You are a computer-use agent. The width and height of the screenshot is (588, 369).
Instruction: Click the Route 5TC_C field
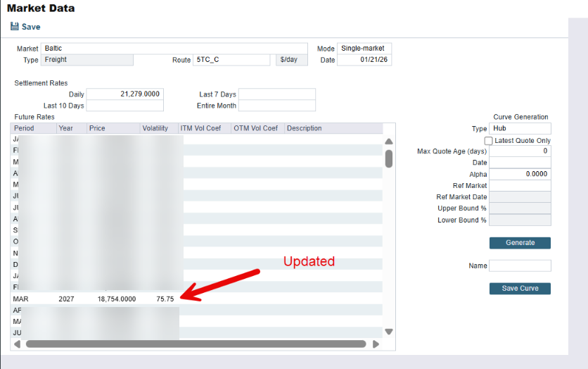(x=231, y=60)
